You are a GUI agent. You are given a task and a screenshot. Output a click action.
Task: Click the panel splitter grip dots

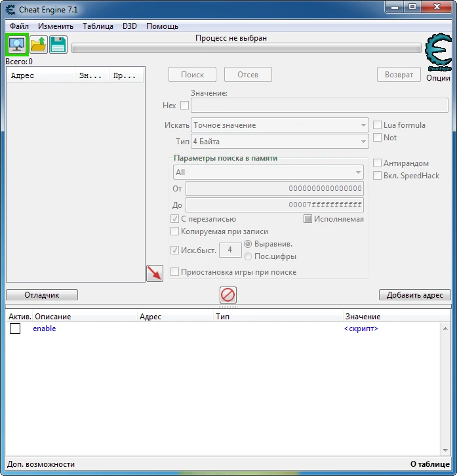[x=228, y=307]
